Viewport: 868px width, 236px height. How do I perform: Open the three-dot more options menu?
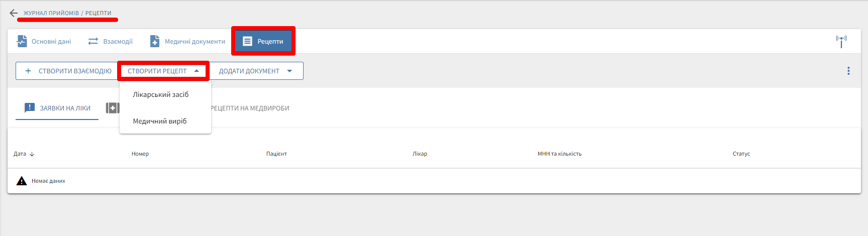point(848,71)
